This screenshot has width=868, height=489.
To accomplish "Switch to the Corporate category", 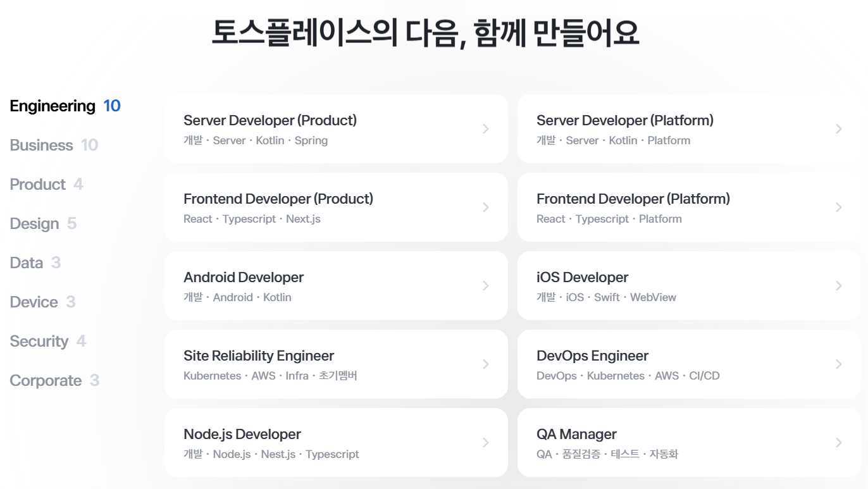I will tap(54, 381).
